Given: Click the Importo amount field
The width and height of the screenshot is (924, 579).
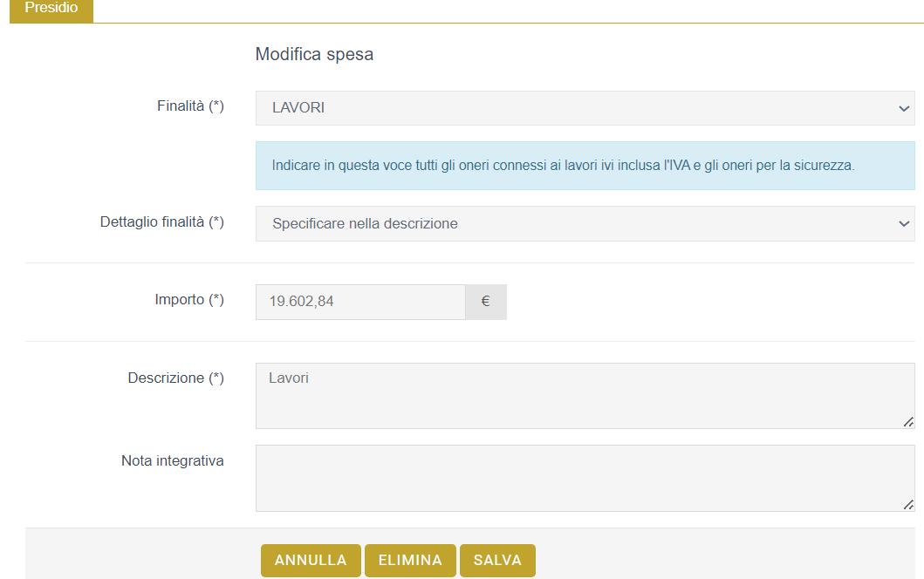Looking at the screenshot, I should (x=360, y=302).
